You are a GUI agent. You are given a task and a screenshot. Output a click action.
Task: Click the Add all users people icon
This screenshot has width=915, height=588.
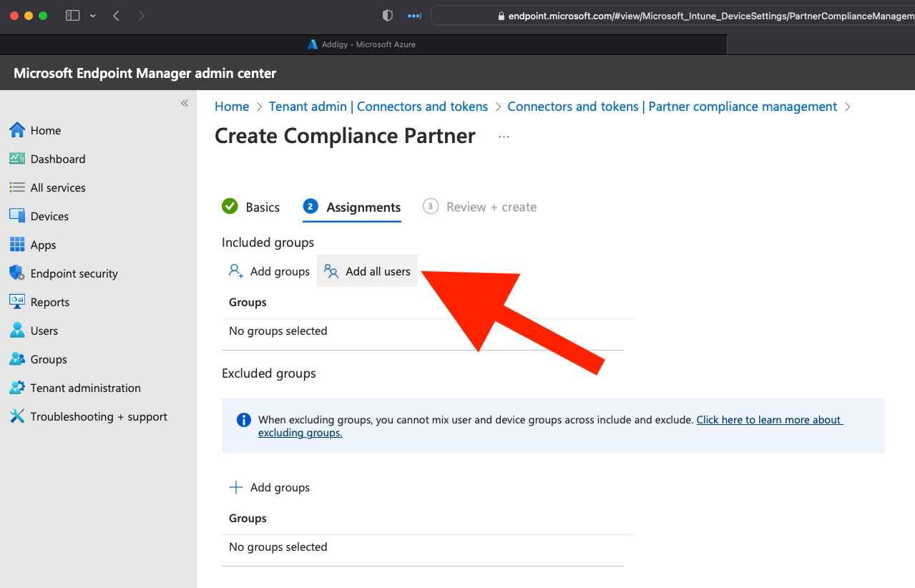pos(331,271)
